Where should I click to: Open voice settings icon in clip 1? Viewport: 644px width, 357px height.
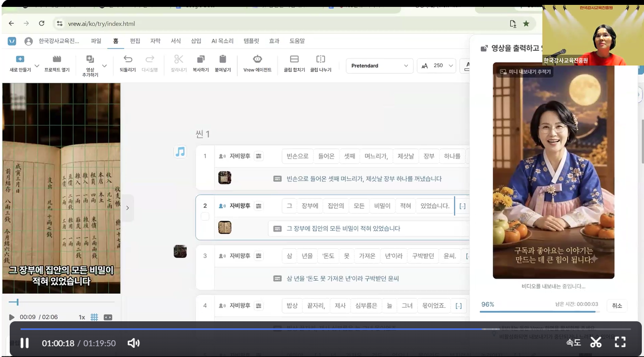click(x=258, y=156)
